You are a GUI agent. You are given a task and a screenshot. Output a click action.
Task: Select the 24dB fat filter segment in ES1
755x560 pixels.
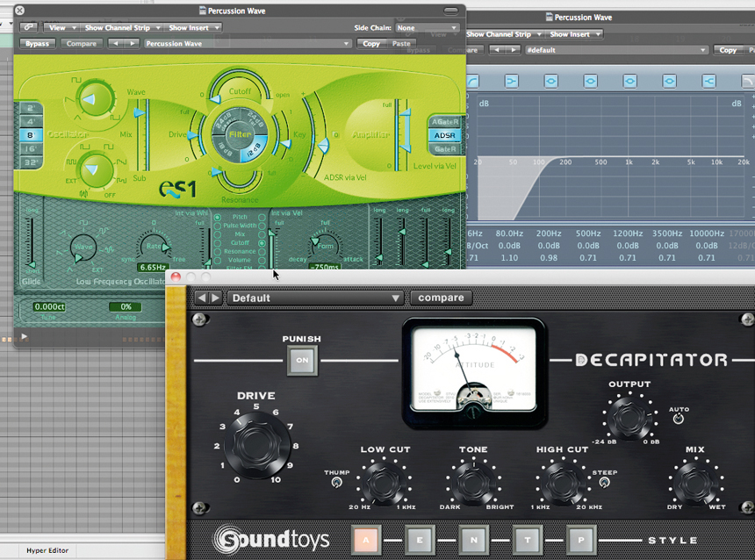tap(254, 120)
